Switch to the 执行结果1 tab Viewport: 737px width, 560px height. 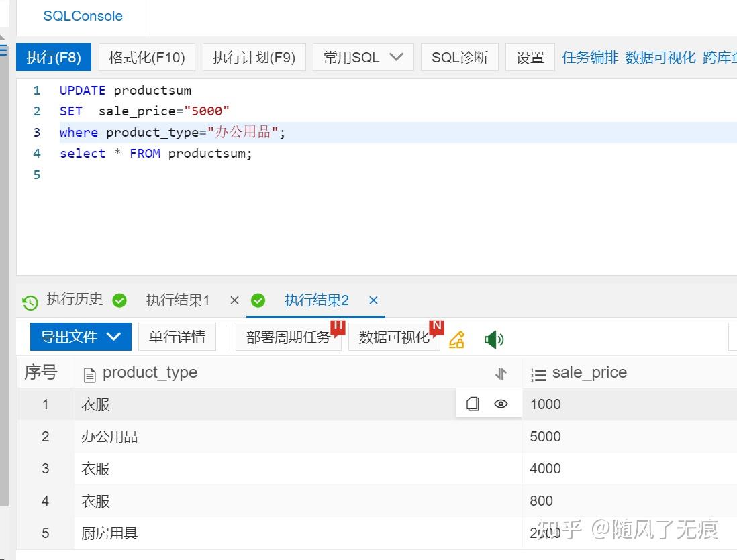tap(177, 300)
